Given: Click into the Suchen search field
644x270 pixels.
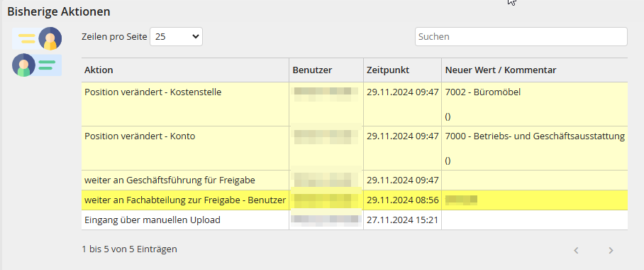Looking at the screenshot, I should pyautogui.click(x=521, y=37).
